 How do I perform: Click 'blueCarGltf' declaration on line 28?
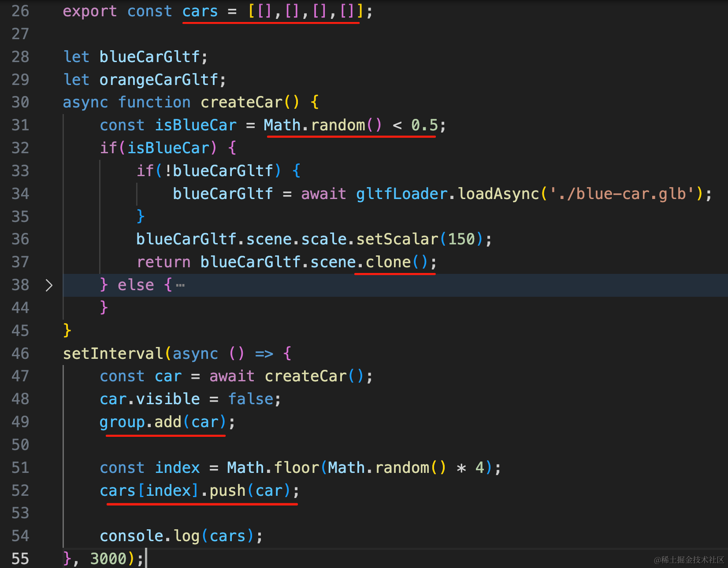point(150,57)
